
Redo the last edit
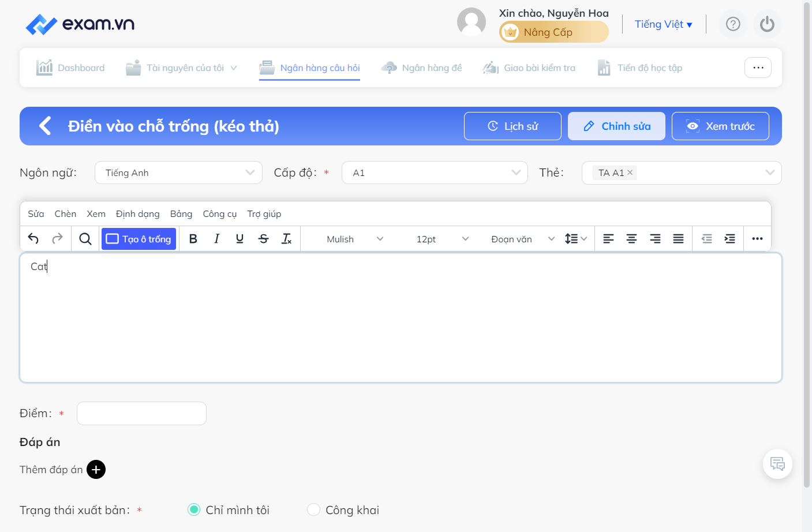point(57,239)
